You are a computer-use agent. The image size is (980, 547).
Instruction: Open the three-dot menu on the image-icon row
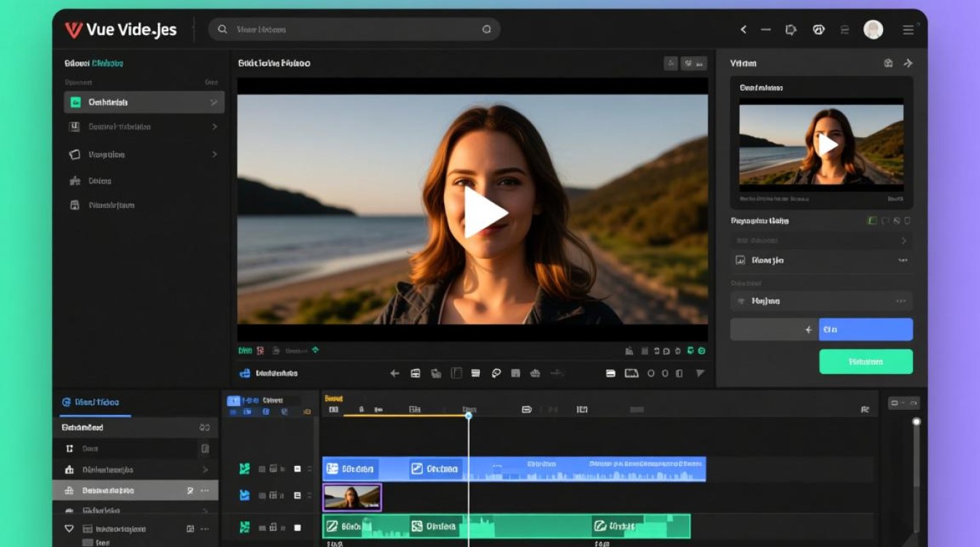(x=903, y=260)
